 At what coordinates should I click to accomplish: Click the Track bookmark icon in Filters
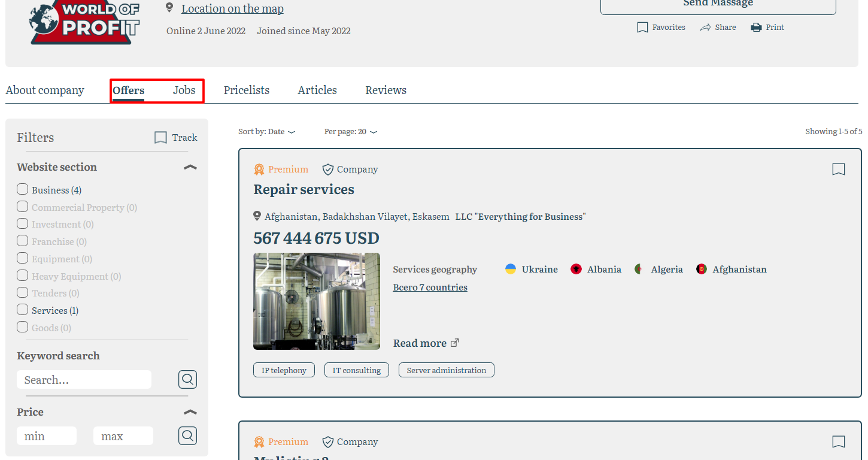pyautogui.click(x=160, y=138)
